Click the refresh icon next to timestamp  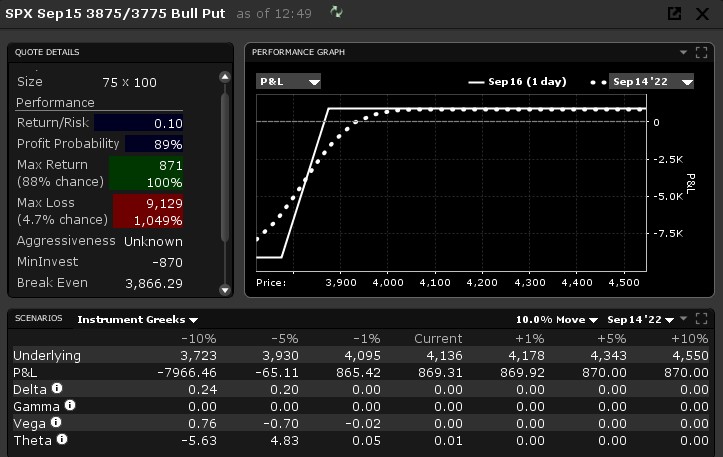[337, 12]
